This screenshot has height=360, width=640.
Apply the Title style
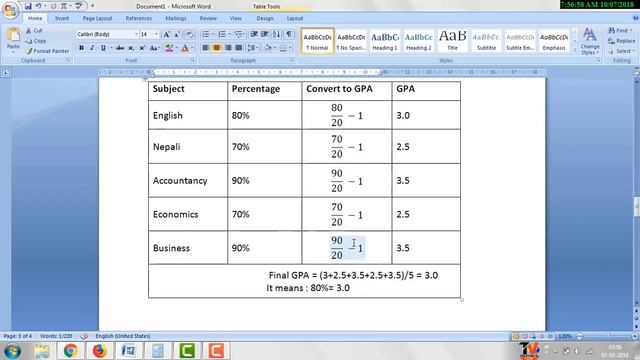click(x=452, y=40)
